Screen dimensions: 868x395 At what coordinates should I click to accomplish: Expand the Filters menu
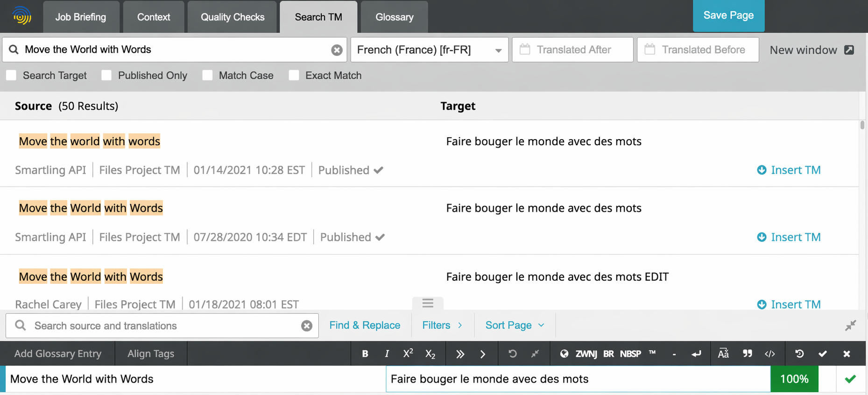click(442, 325)
